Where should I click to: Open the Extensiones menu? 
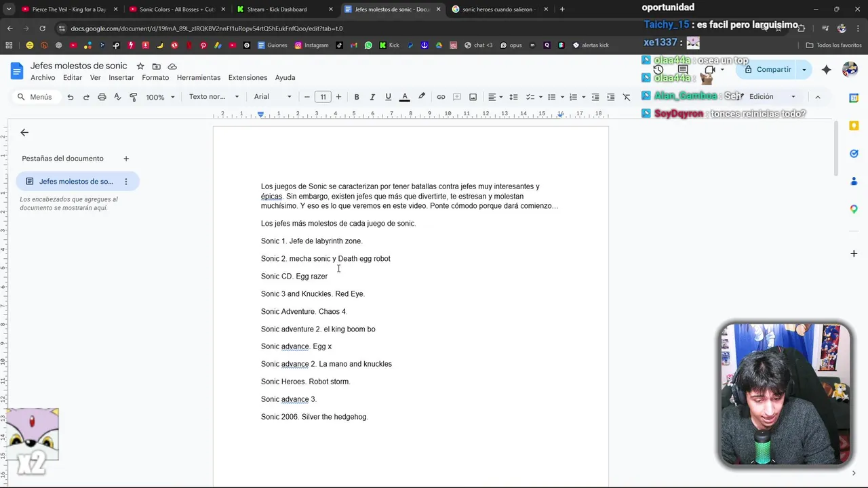(248, 77)
